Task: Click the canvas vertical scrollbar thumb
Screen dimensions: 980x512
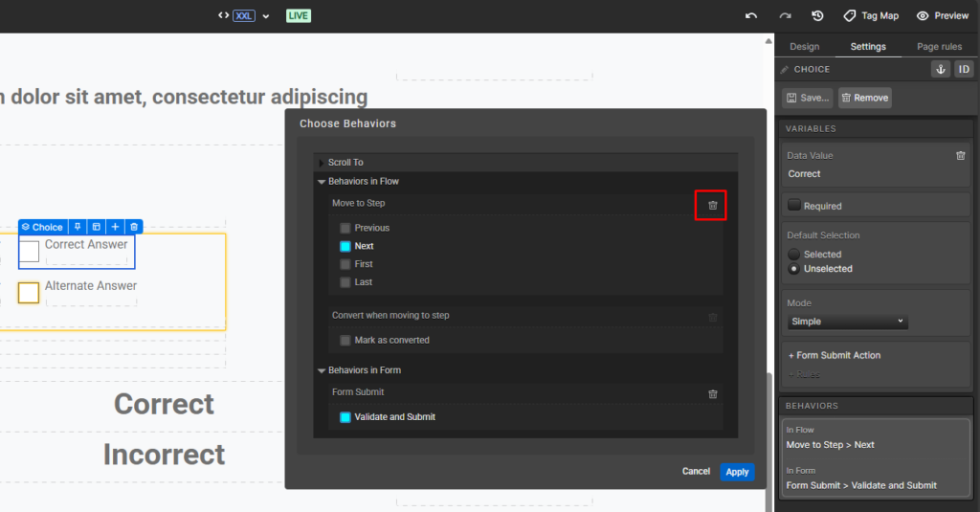Action: (x=768, y=441)
